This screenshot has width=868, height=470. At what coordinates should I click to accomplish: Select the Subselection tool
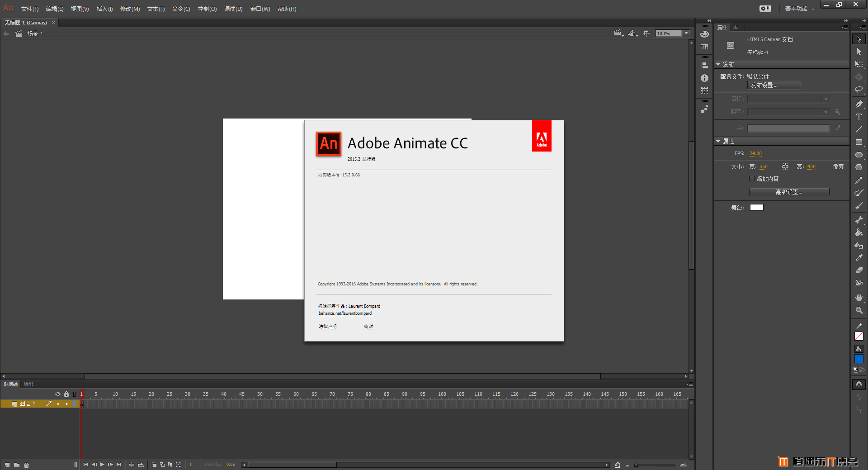point(859,52)
